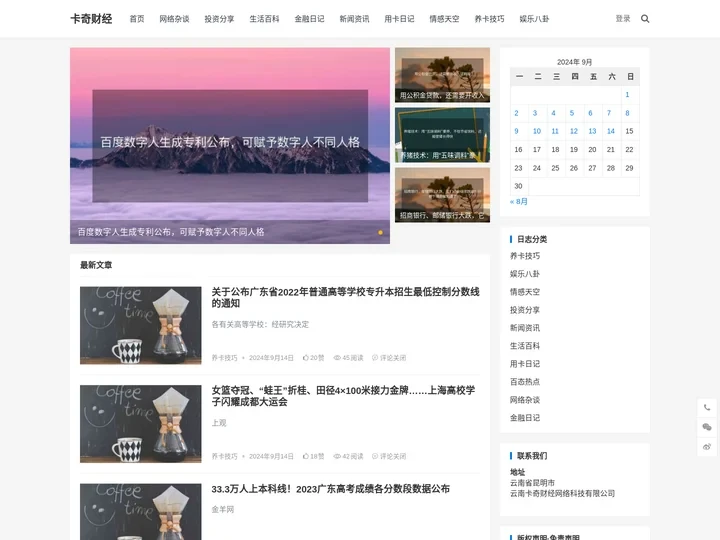Click 养卡技巧 category tag under second article
The height and width of the screenshot is (540, 720).
click(225, 456)
